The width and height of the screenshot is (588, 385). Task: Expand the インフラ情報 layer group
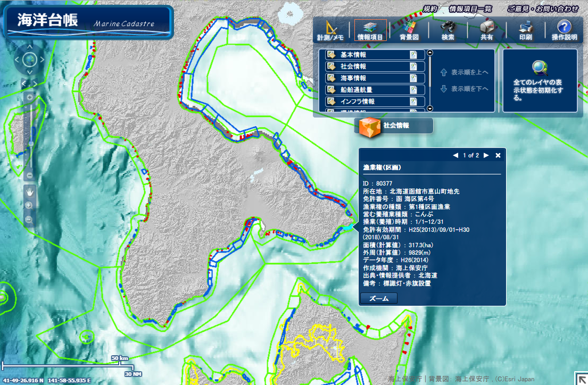[331, 102]
